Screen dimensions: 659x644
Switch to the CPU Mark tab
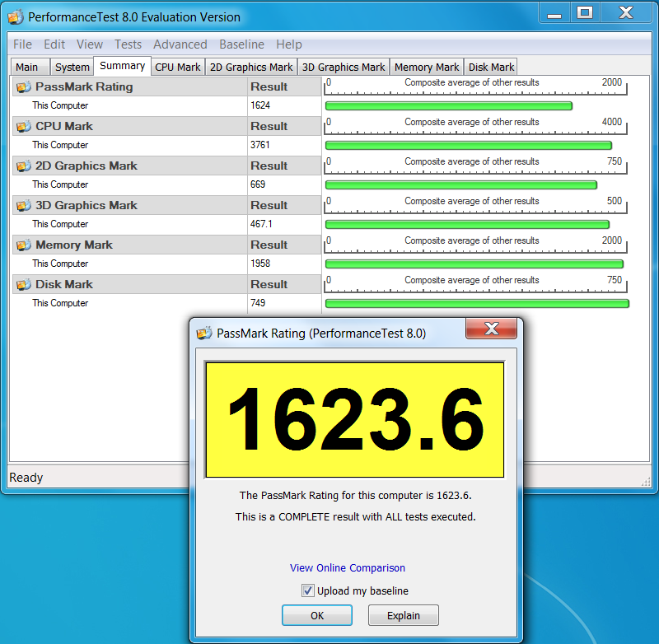point(178,68)
